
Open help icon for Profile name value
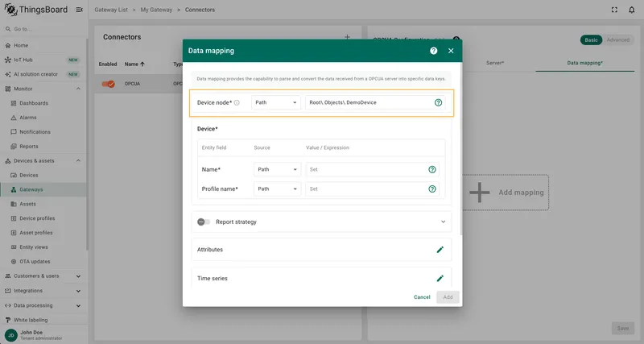432,189
